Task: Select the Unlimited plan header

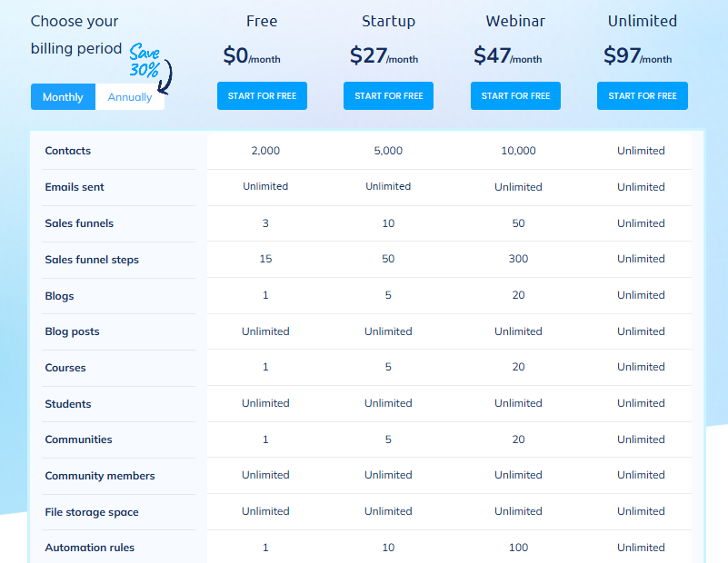Action: [642, 20]
